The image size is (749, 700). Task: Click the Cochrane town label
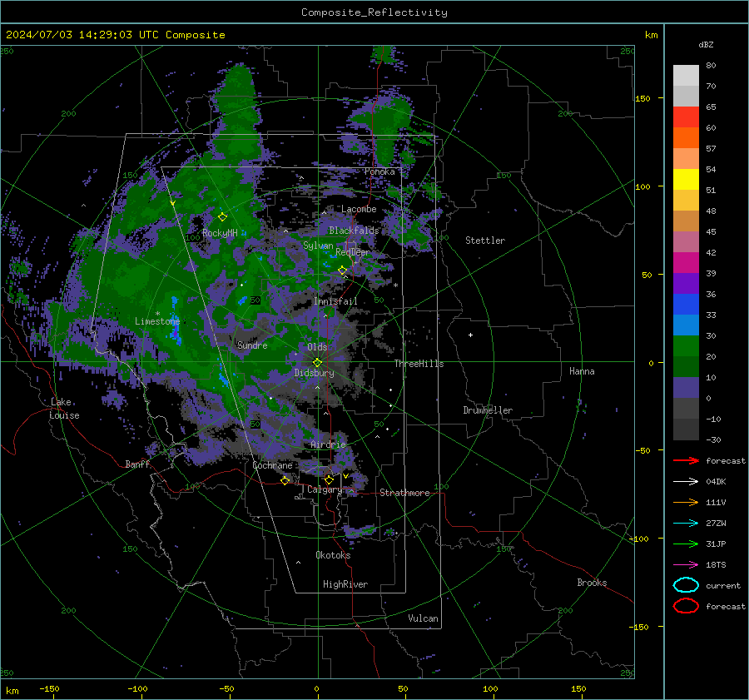click(272, 465)
